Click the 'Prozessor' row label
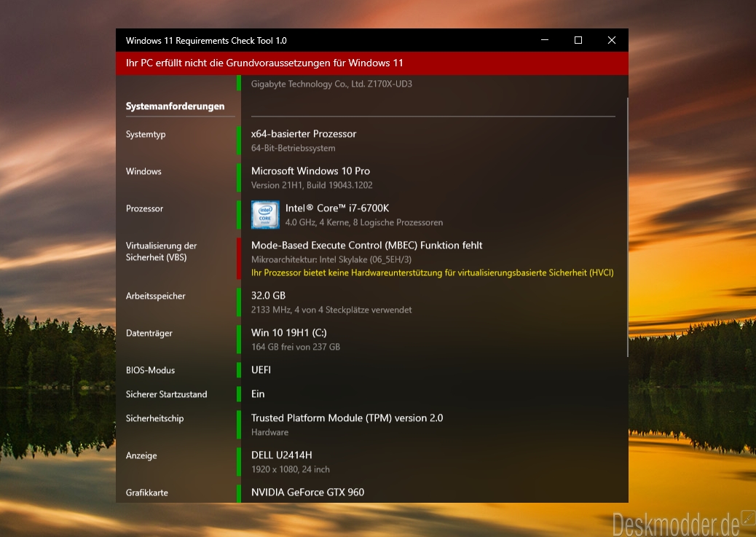 tap(145, 208)
